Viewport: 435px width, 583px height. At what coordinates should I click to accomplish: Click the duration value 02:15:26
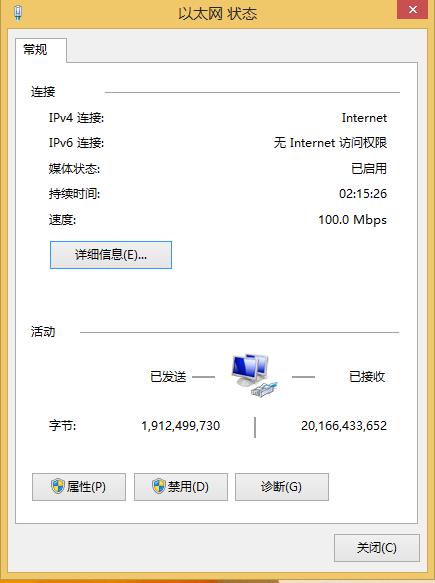(363, 194)
